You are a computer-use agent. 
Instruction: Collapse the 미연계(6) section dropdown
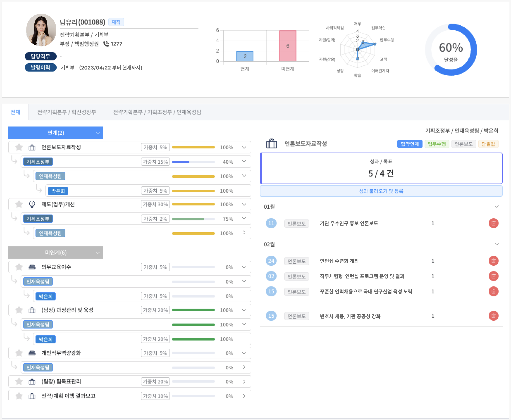98,253
